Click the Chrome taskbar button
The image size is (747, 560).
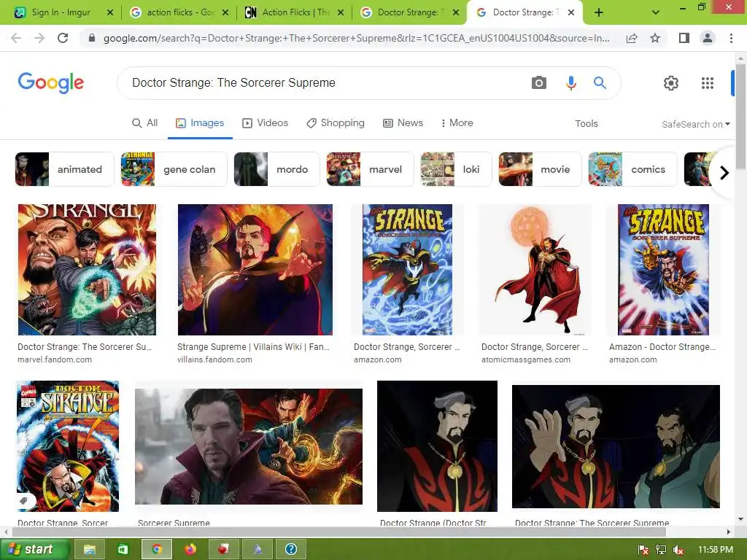156,550
